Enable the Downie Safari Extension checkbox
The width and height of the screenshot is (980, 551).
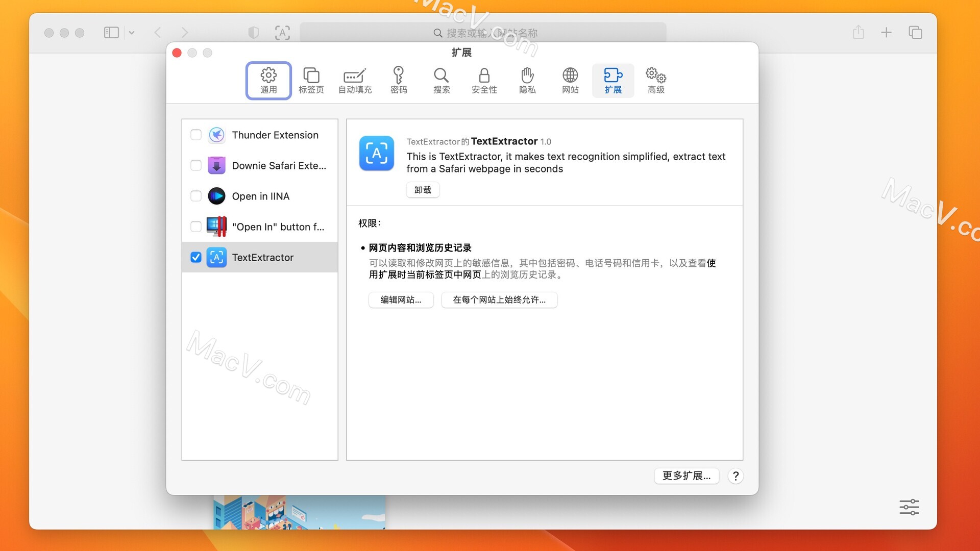(196, 165)
